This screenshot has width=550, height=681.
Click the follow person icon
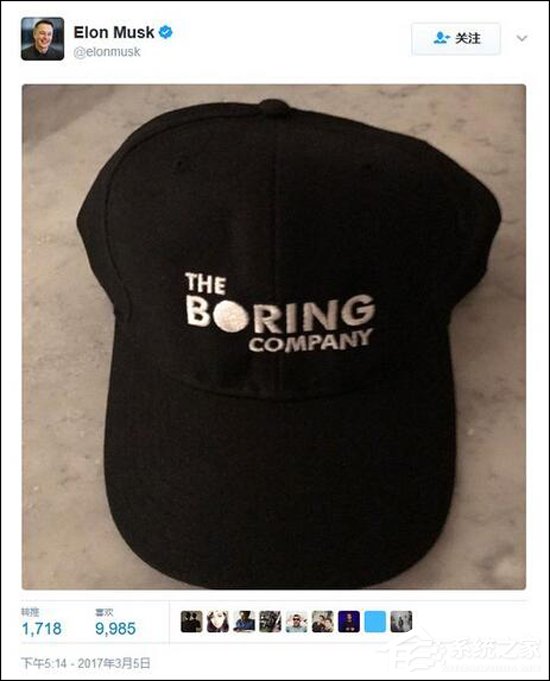point(441,38)
